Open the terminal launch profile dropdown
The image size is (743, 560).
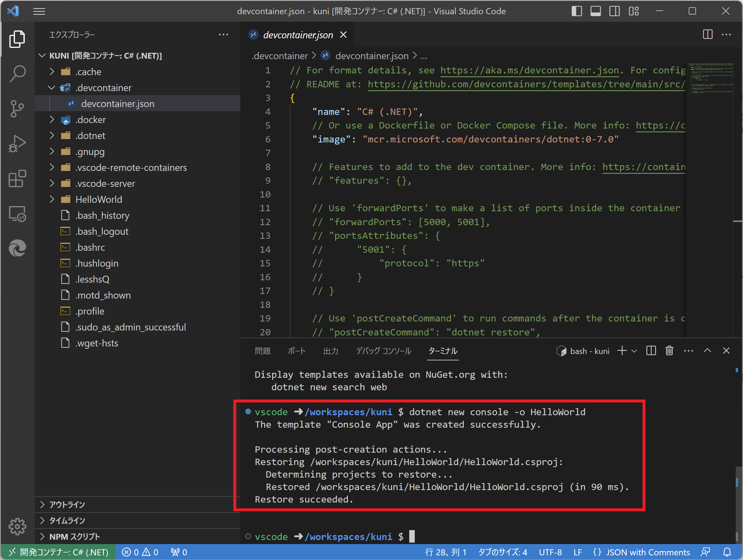click(x=634, y=351)
